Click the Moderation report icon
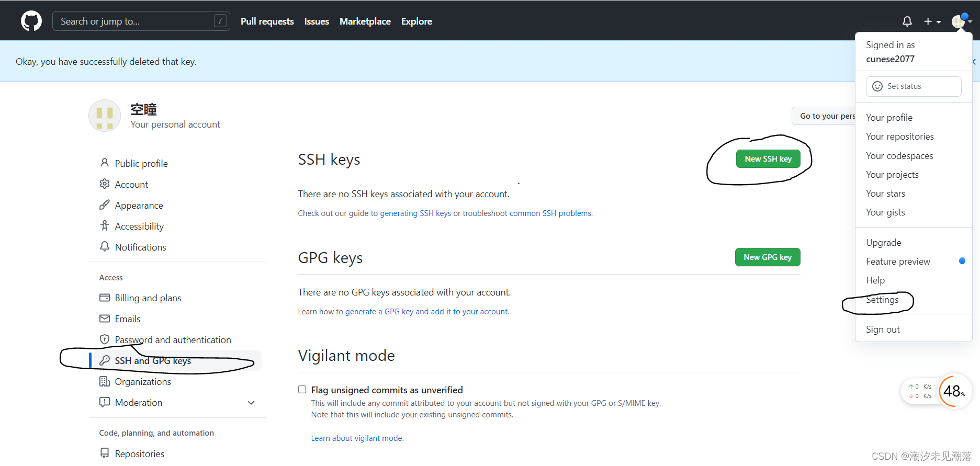This screenshot has width=980, height=466. 105,402
